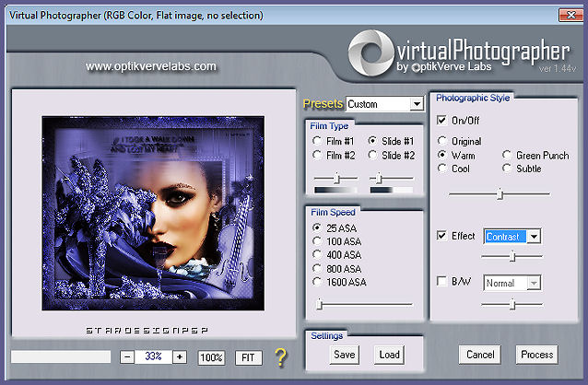588x385 pixels.
Task: Open the Effect Contrast dropdown
Action: point(534,237)
